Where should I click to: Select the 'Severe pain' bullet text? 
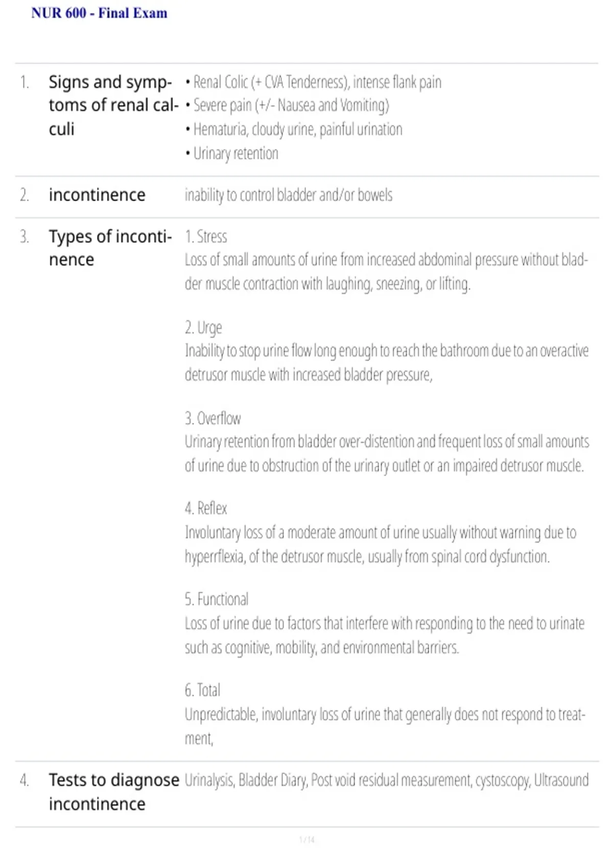click(287, 106)
